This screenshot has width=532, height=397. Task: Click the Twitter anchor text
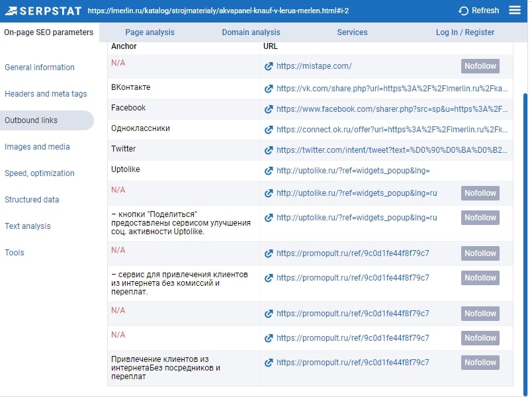point(123,149)
